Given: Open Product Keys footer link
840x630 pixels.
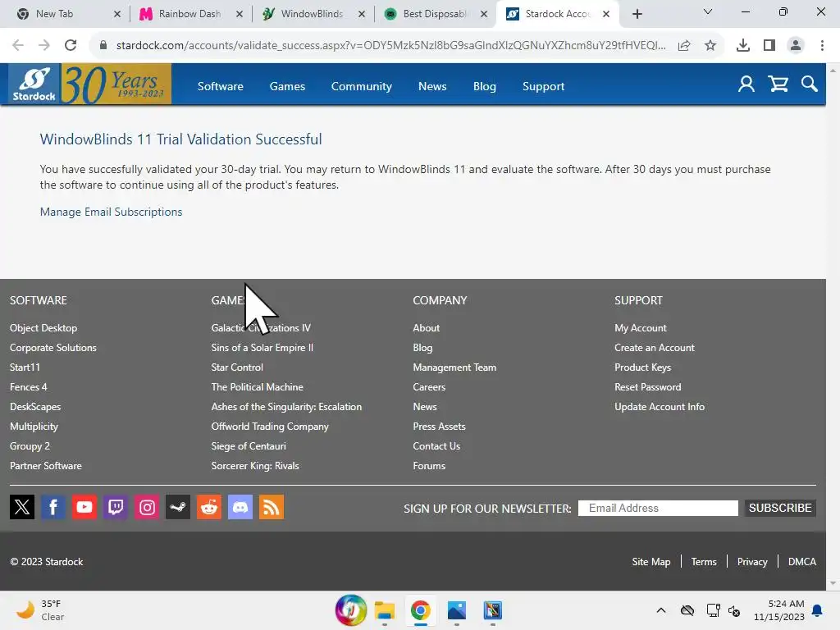Looking at the screenshot, I should 642,367.
